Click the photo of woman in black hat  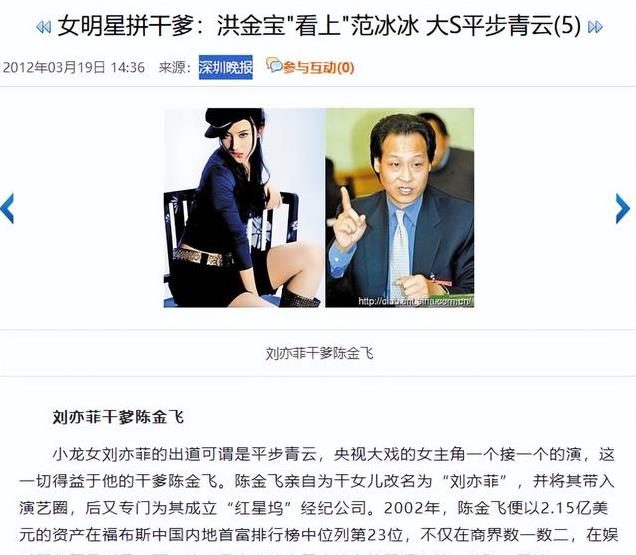pos(243,207)
